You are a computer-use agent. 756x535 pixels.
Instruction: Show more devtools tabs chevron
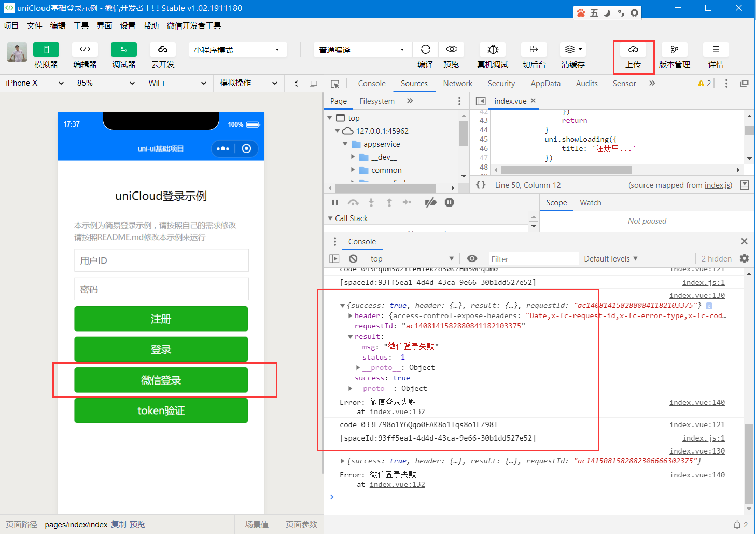(x=652, y=83)
